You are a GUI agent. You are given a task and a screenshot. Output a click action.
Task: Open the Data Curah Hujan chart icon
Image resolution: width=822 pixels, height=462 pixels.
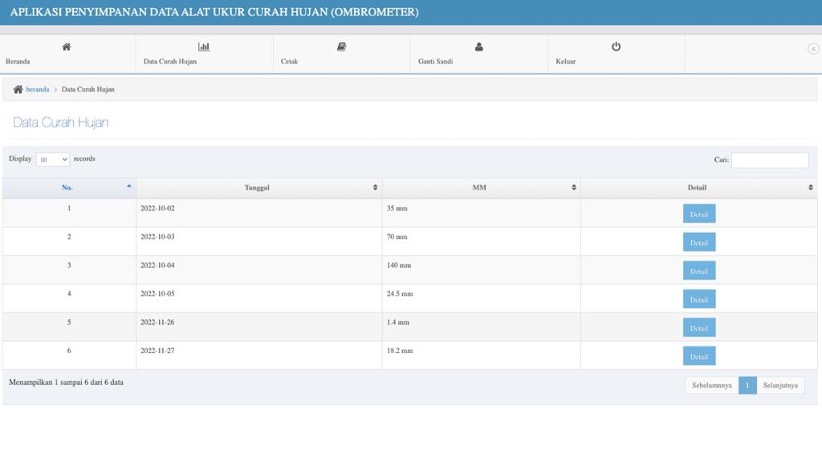[x=204, y=47]
